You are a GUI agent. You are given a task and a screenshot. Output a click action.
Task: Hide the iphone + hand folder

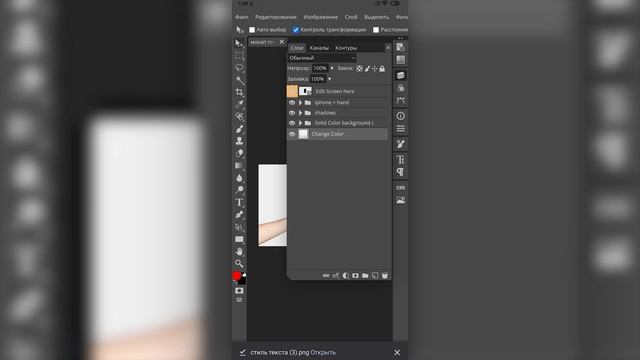click(292, 102)
